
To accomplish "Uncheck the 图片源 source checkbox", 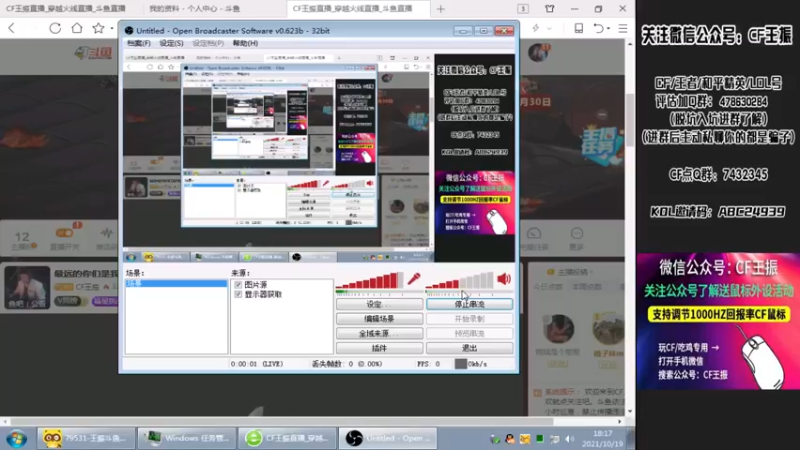I will [238, 284].
